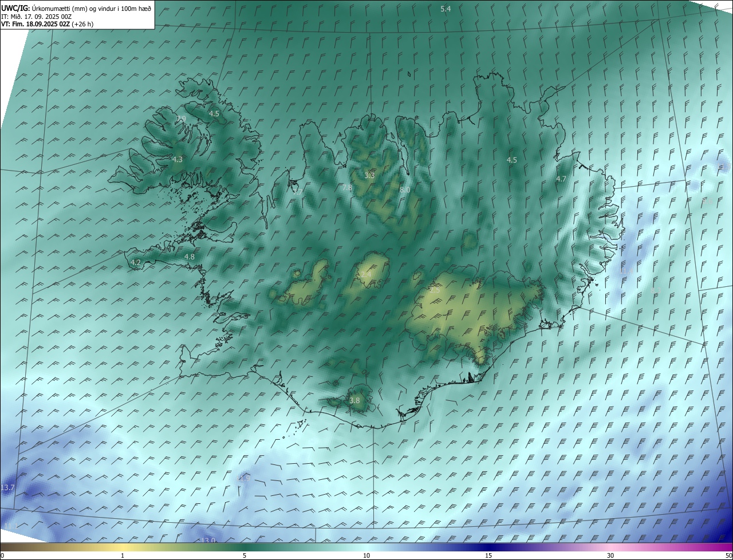Click the 50 tick on the colour scale
Screen dimensions: 733x560
tap(728, 556)
